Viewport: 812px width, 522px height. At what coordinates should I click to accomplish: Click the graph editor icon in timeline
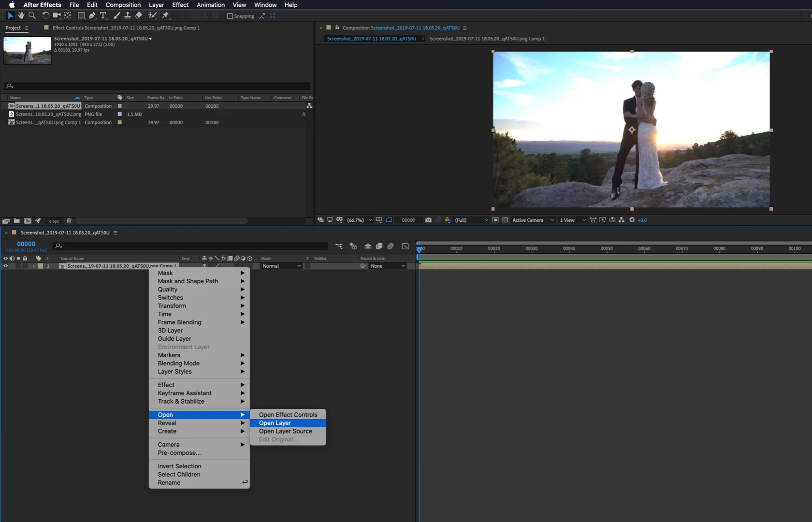coord(405,246)
